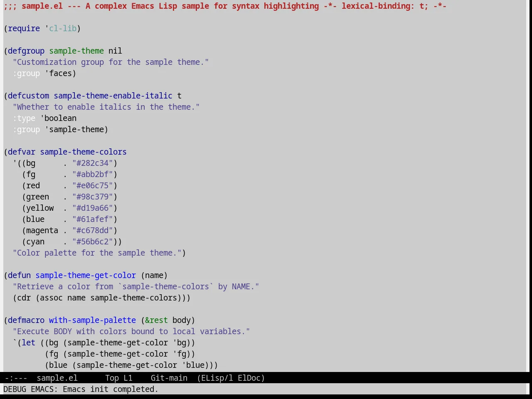Click the 'defmacro' keyword
The height and width of the screenshot is (399, 532).
pos(26,320)
